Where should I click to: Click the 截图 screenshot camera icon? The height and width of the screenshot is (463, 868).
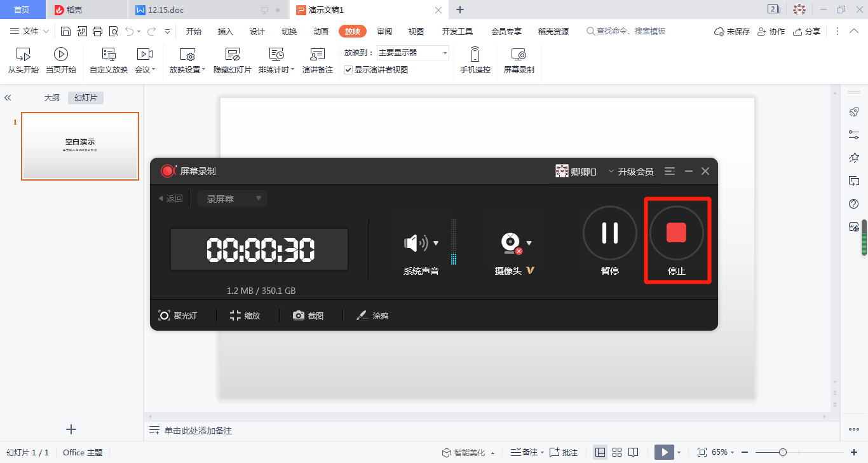coord(299,315)
